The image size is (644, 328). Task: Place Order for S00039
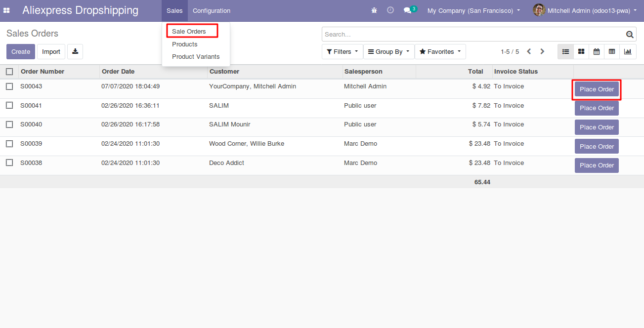click(x=597, y=147)
